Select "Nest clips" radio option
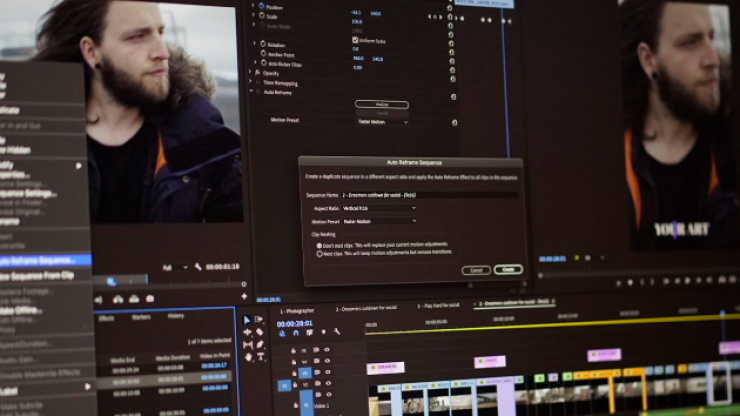The image size is (740, 416). [320, 253]
